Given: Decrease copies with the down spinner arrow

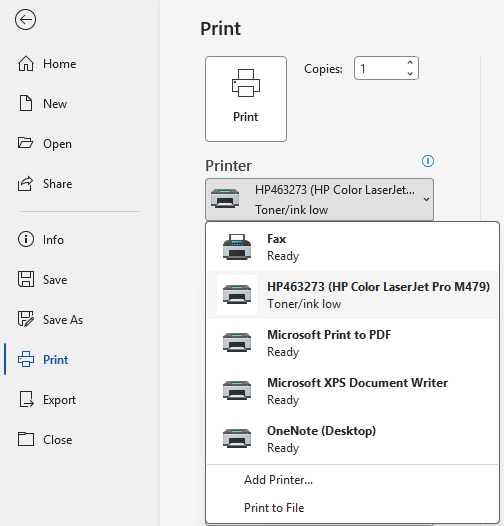Looking at the screenshot, I should point(410,73).
